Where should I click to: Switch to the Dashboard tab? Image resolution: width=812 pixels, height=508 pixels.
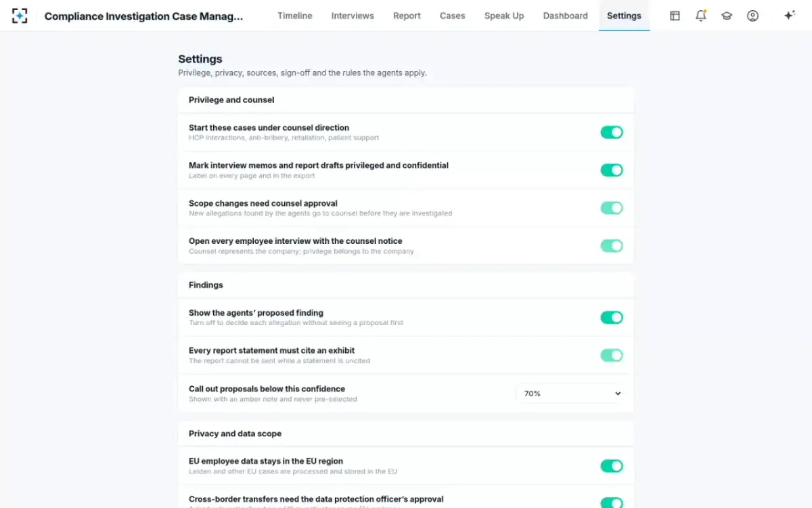click(565, 16)
